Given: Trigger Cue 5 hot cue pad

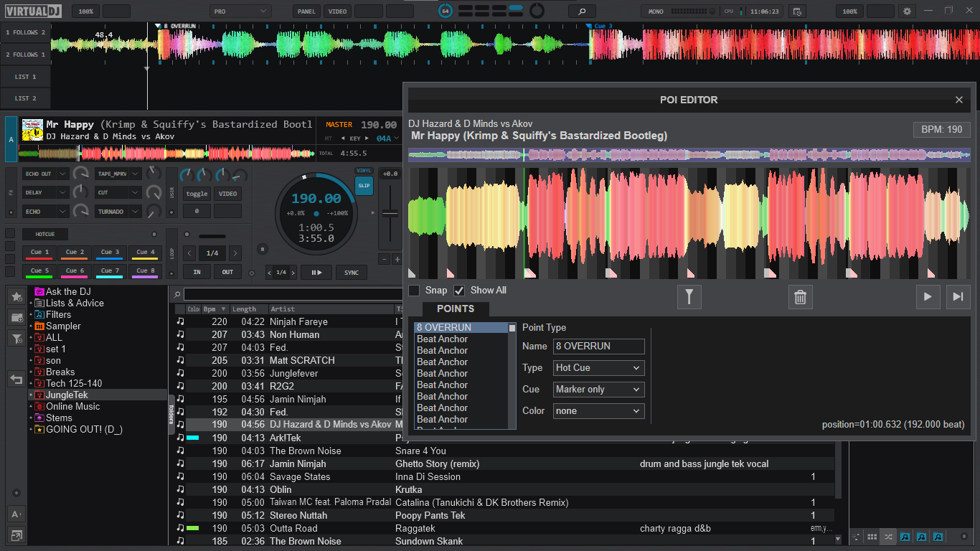Looking at the screenshot, I should [x=40, y=271].
